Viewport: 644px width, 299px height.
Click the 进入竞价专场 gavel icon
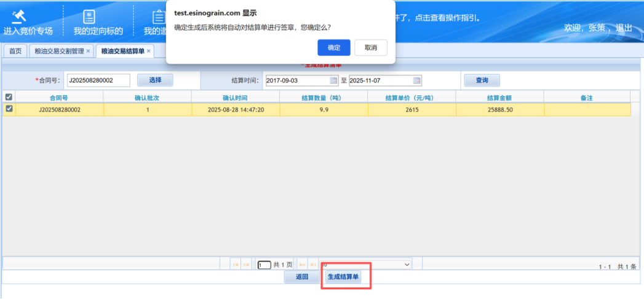(19, 15)
